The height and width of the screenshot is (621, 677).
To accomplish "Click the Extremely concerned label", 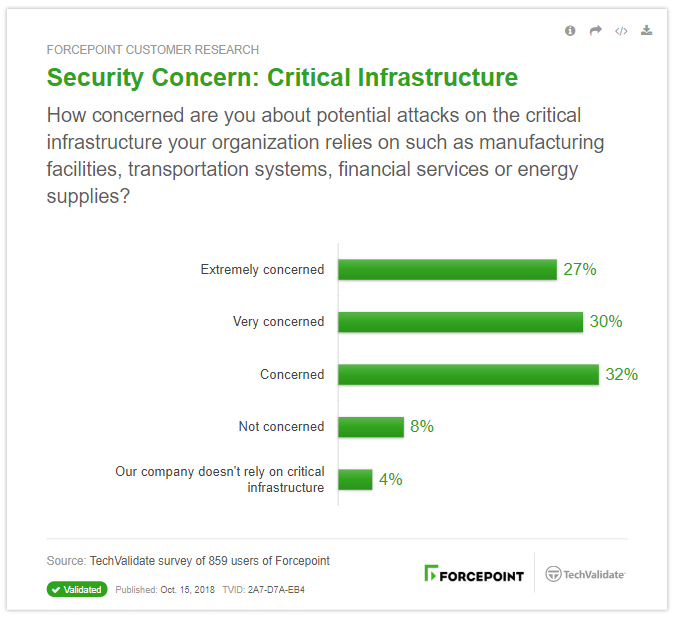I will click(262, 269).
